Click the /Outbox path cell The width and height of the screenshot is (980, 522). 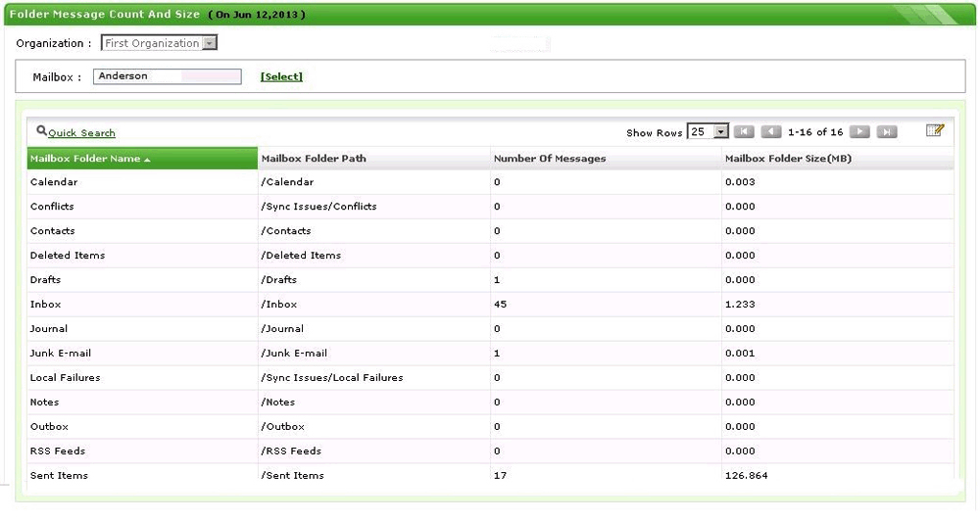coord(373,426)
